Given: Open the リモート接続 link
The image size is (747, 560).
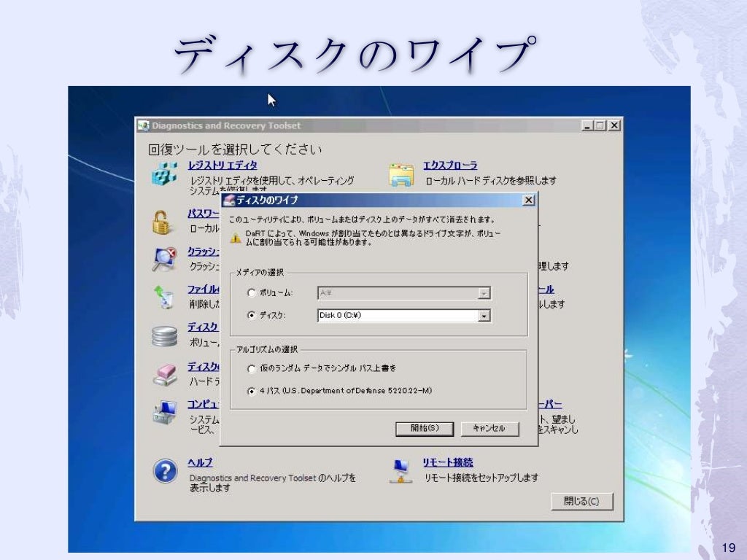Looking at the screenshot, I should (448, 462).
